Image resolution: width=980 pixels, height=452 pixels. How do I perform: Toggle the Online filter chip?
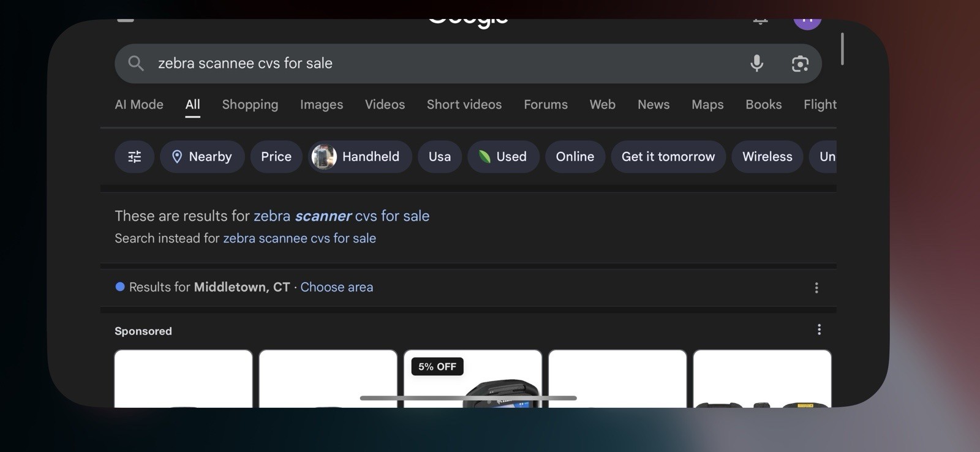[575, 157]
